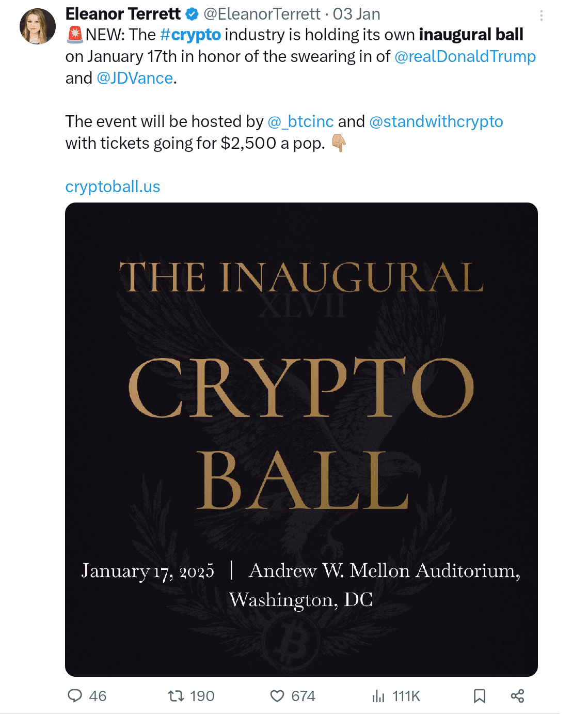Bookmark this tweet
This screenshot has height=714, width=588.
coord(479,696)
